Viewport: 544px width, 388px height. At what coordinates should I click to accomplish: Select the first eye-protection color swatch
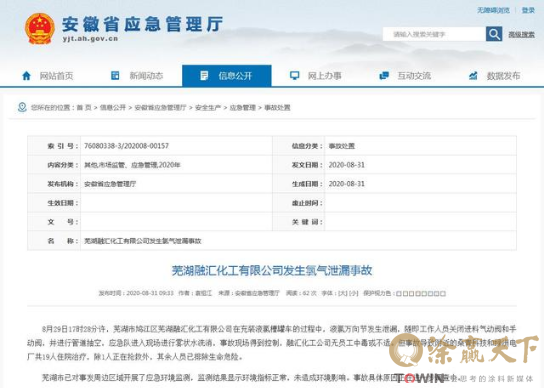pyautogui.click(x=399, y=294)
